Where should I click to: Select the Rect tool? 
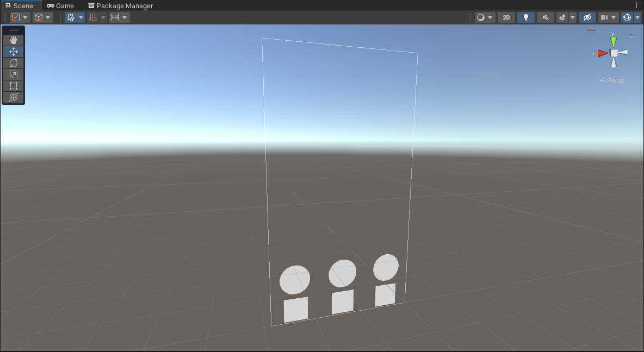14,86
